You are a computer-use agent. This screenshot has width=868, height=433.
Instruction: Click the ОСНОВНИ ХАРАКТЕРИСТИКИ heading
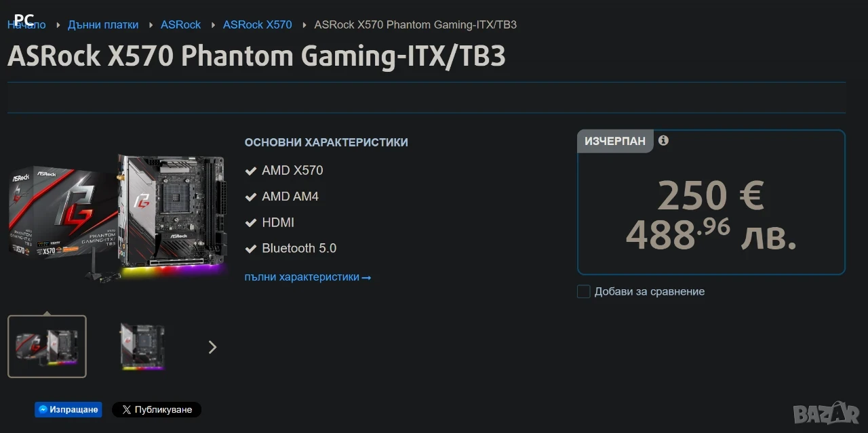tap(326, 142)
